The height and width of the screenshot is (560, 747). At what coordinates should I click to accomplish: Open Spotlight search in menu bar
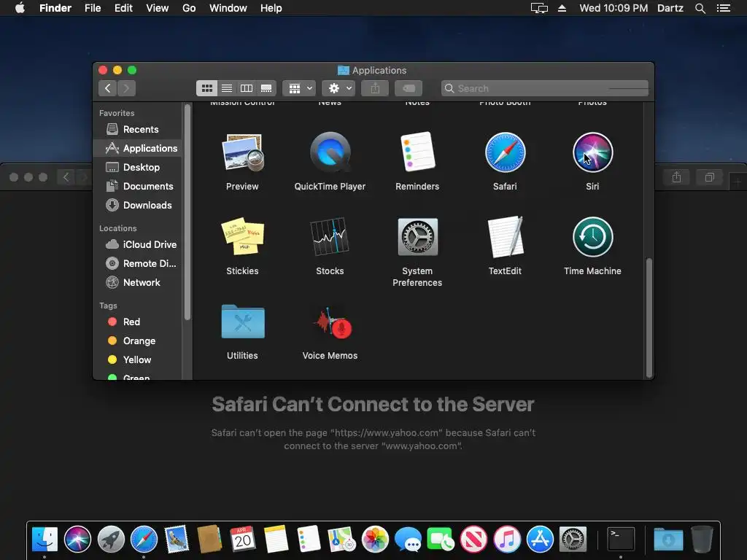coord(700,8)
